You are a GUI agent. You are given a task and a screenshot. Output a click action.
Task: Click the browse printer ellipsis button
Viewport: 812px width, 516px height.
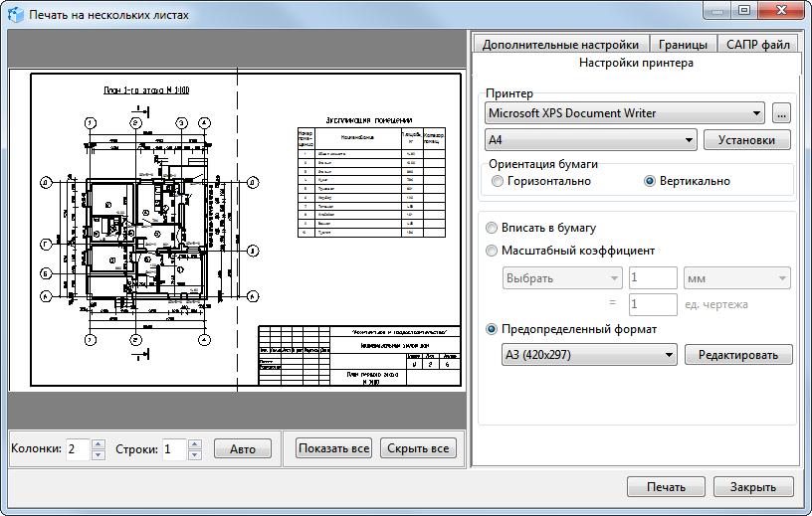[781, 113]
